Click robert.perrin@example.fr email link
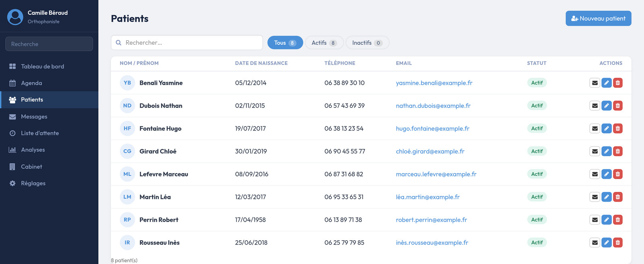The height and width of the screenshot is (264, 644). click(431, 220)
